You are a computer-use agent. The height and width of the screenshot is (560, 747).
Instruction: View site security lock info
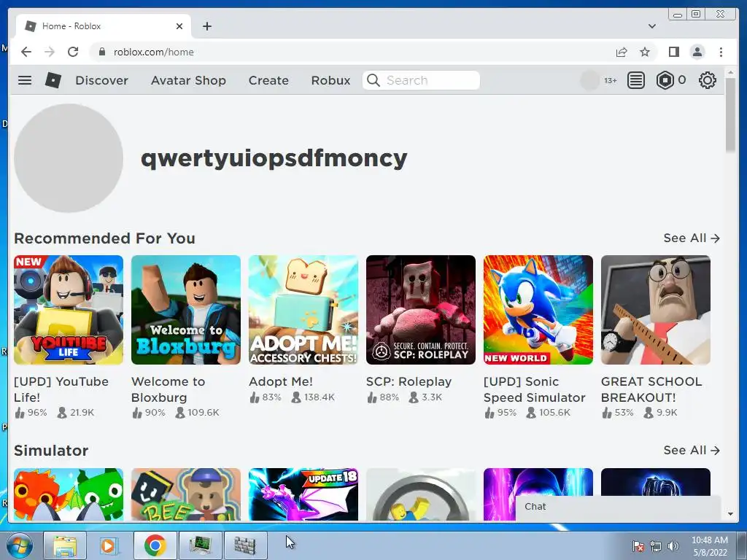tap(101, 52)
